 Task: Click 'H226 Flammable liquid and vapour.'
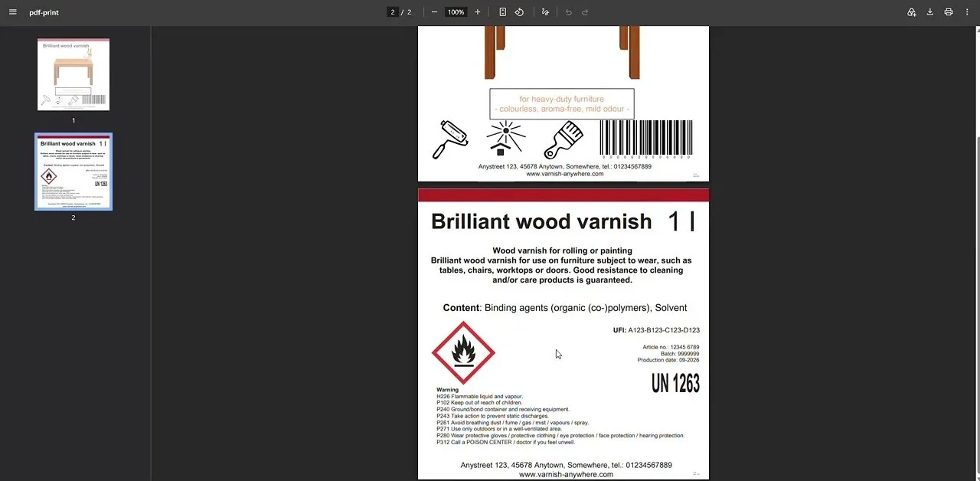[x=479, y=397]
